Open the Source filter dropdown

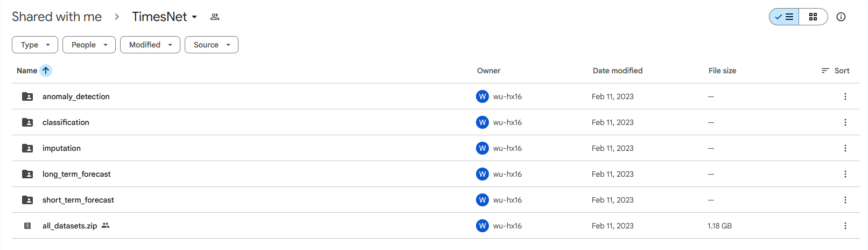click(212, 45)
